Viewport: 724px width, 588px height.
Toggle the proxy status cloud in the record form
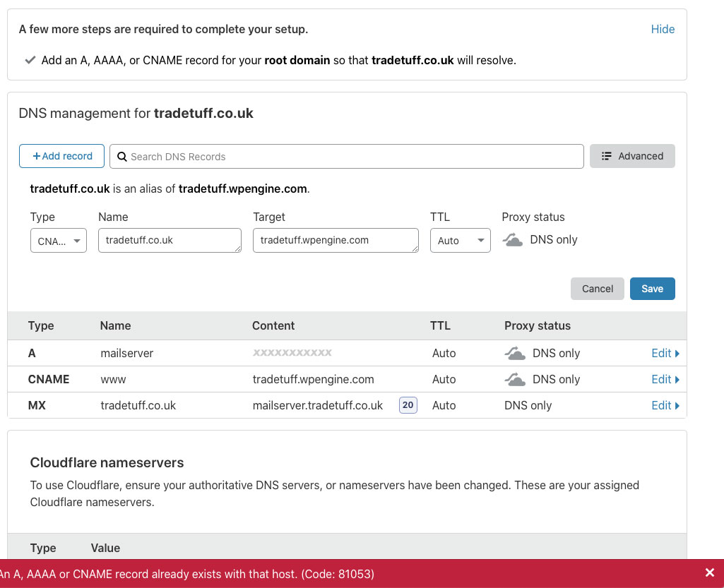coord(513,240)
